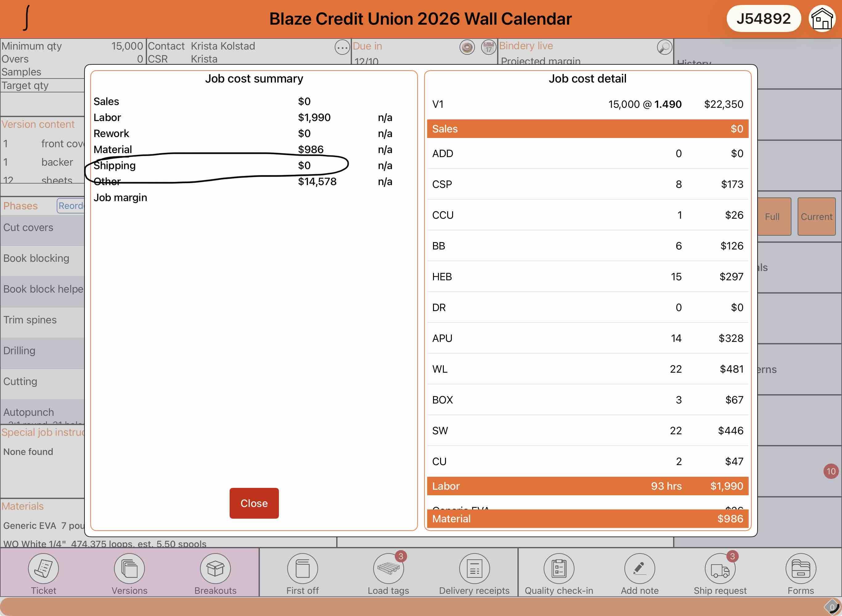
Task: Open the Ticket icon
Action: [x=43, y=568]
